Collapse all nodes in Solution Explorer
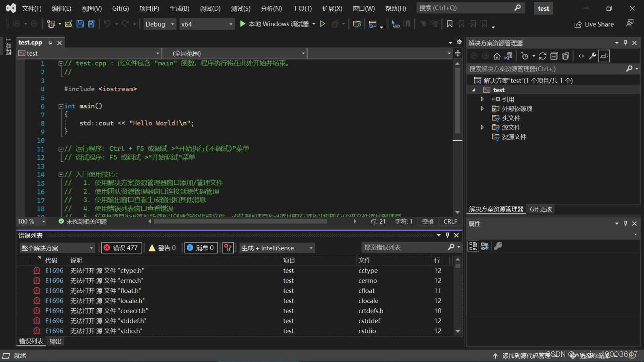This screenshot has width=644, height=362. tap(554, 56)
